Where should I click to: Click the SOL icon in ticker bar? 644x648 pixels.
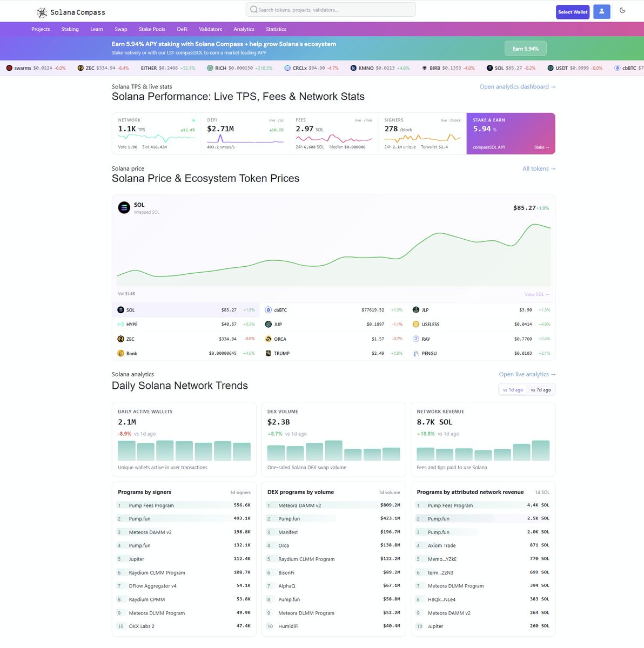(489, 68)
